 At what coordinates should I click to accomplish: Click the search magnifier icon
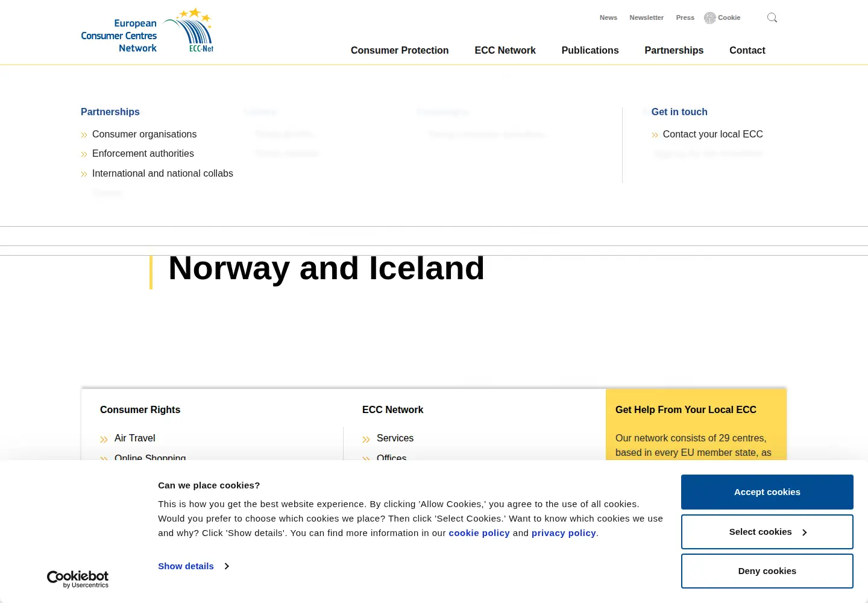(772, 17)
